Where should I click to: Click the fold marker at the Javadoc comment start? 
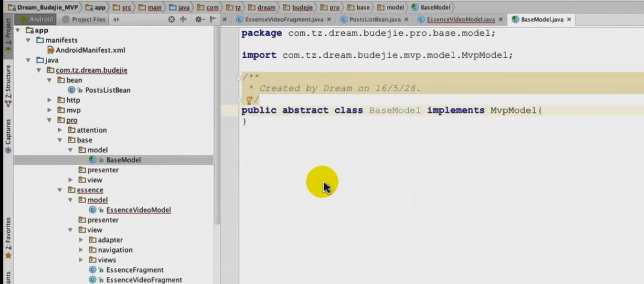coord(239,78)
